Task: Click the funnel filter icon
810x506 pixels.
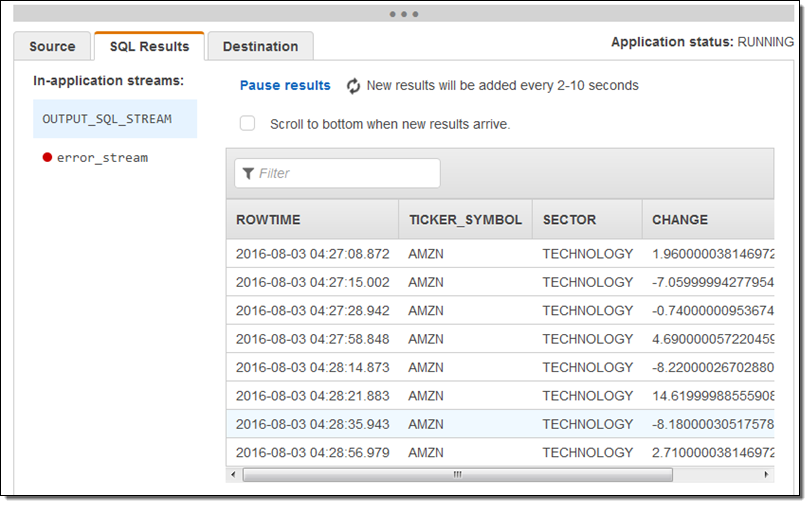Action: tap(248, 174)
